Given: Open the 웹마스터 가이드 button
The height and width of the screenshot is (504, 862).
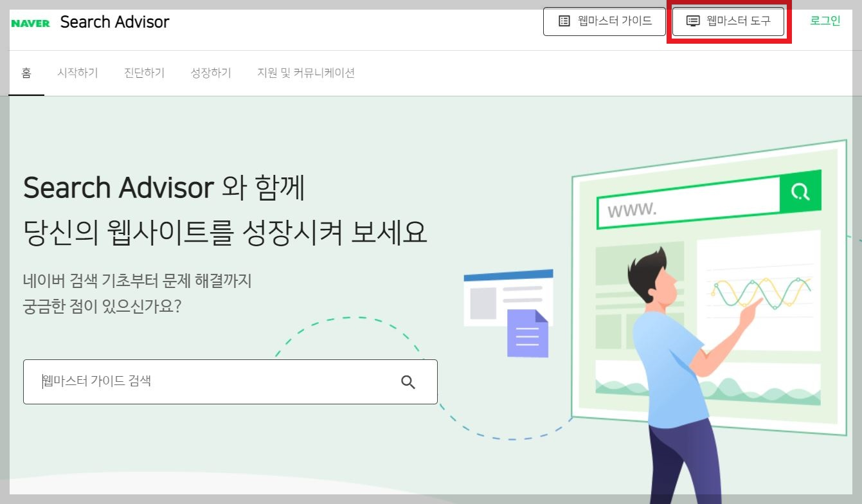Looking at the screenshot, I should (604, 21).
